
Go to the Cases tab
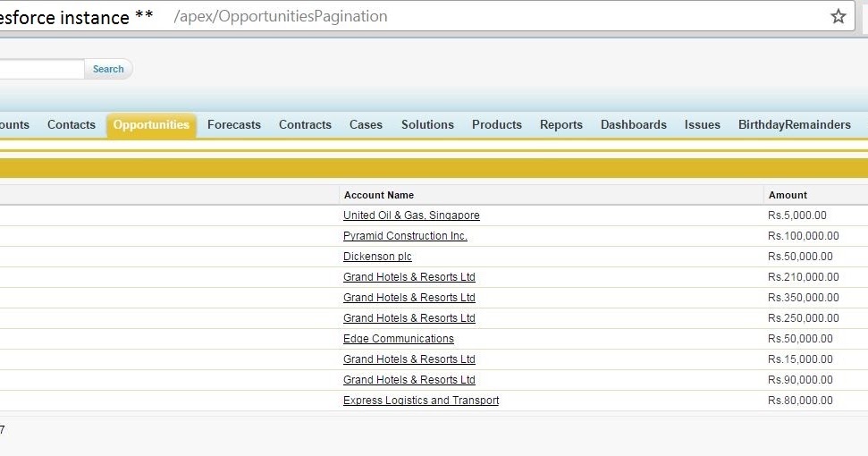point(366,124)
